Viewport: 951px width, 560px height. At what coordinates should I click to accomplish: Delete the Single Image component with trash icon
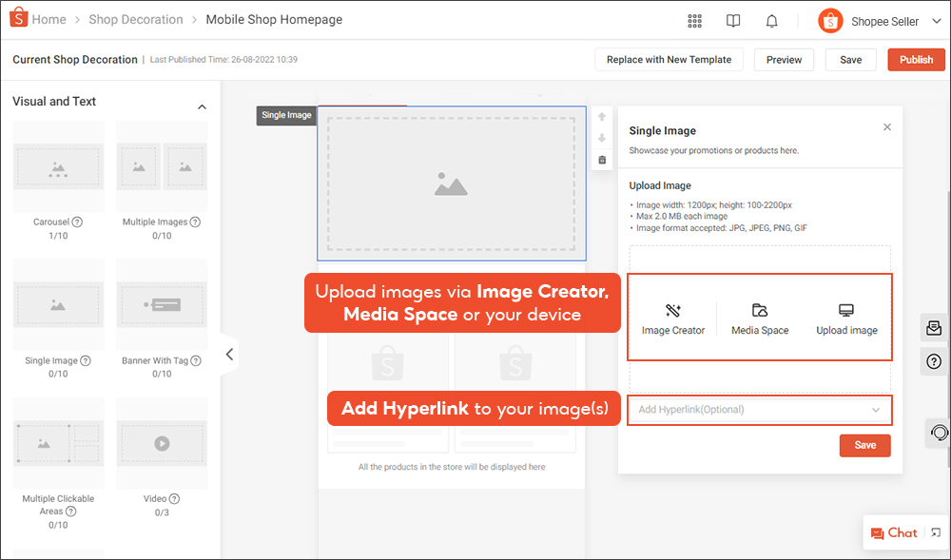click(602, 160)
